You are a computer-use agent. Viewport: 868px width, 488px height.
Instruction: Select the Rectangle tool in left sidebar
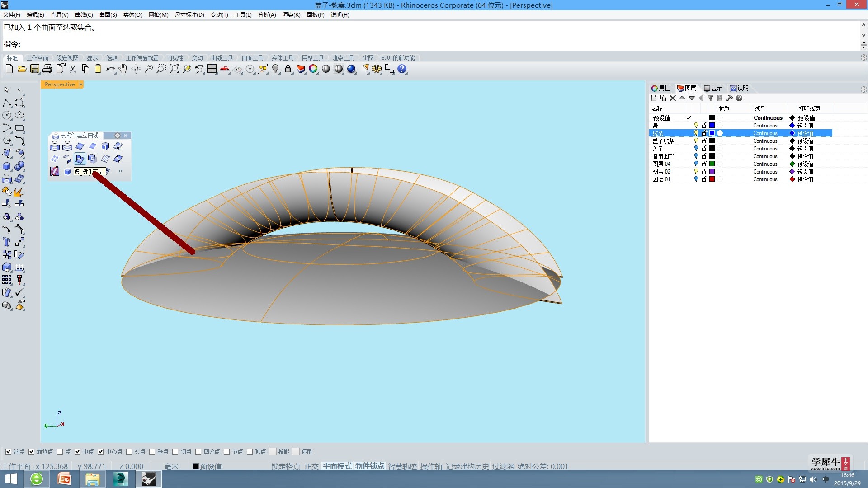click(x=19, y=128)
